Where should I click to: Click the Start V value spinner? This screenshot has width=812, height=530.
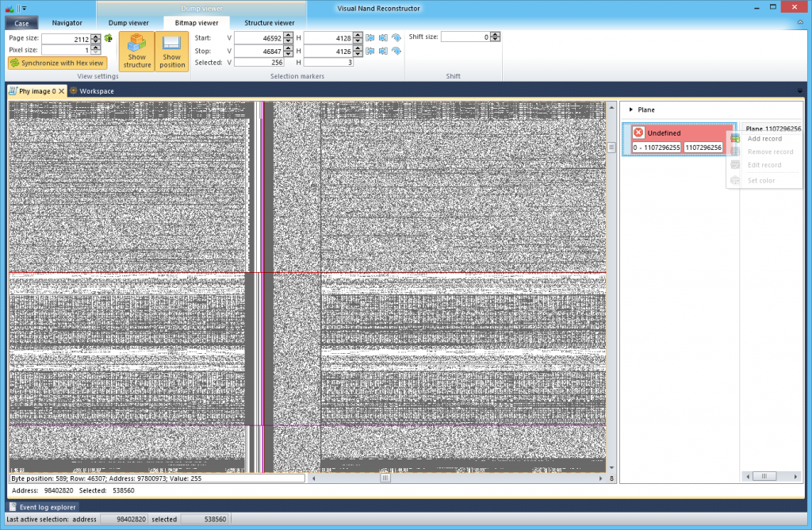(289, 38)
